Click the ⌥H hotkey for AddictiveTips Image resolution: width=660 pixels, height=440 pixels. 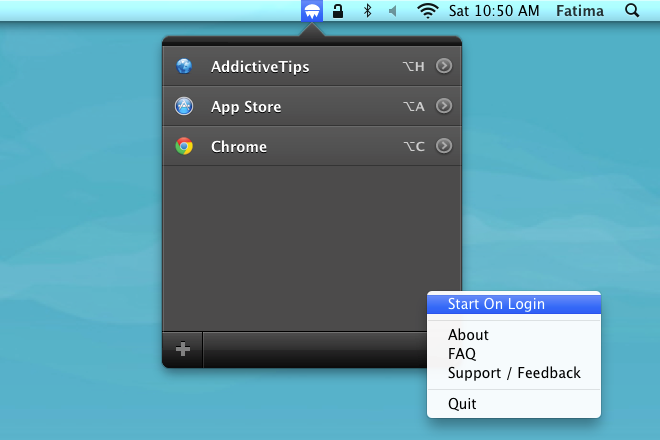[x=413, y=66]
